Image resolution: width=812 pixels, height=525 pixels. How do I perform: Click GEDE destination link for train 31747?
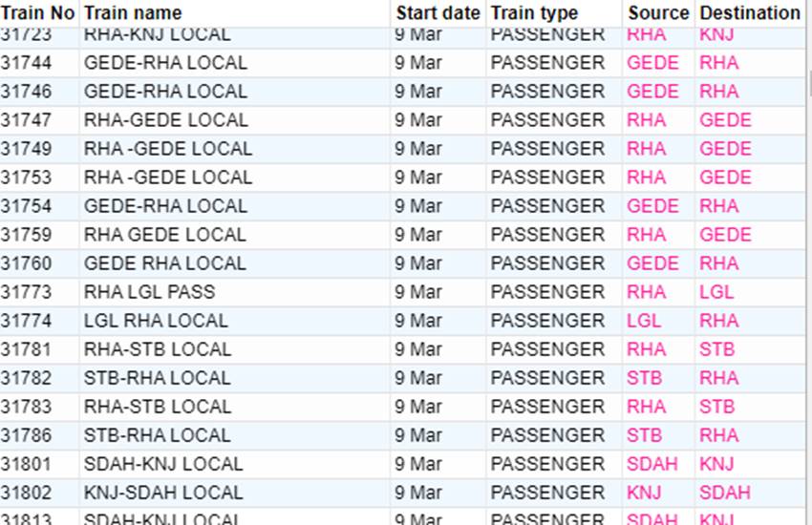tap(725, 120)
